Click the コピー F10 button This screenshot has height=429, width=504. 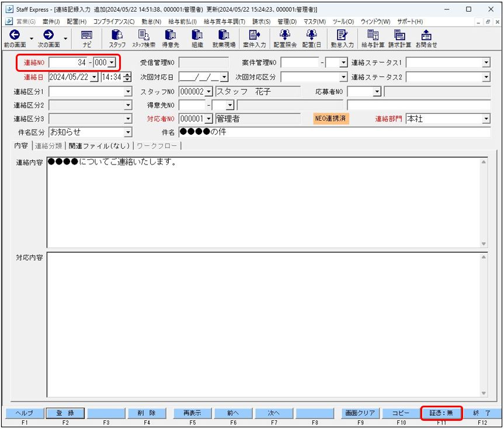tap(401, 413)
